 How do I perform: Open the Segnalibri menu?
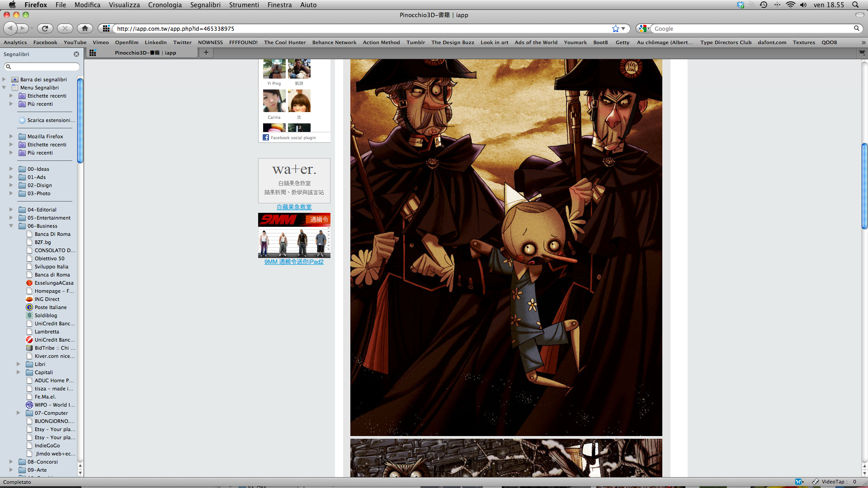(x=205, y=5)
